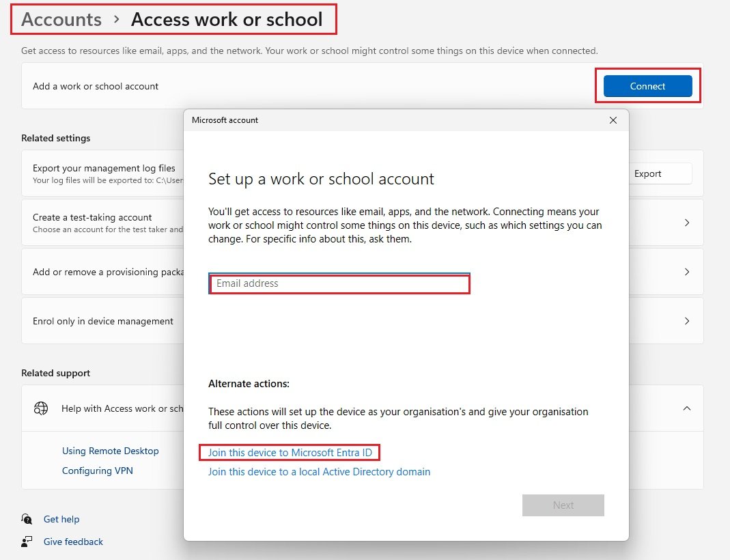Click the Related settings heading
Viewport: 730px width, 560px height.
pyautogui.click(x=56, y=138)
